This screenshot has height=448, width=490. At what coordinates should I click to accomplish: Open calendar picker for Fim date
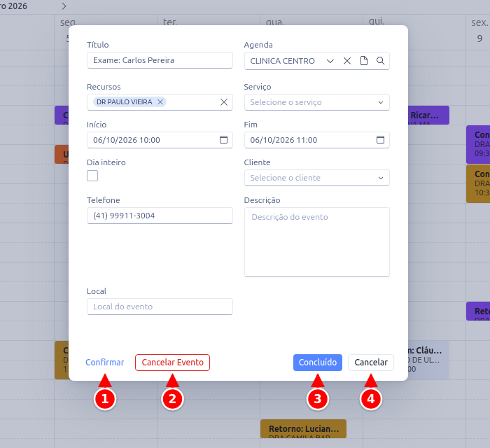(380, 139)
